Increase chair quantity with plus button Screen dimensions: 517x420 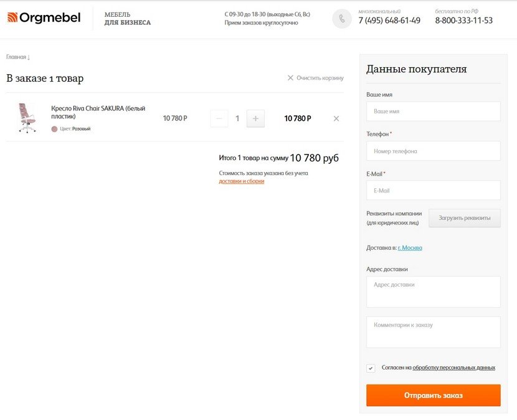click(x=255, y=118)
